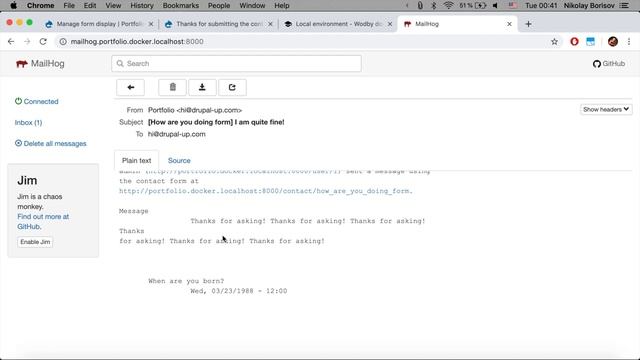Expand the Show headers dropdown

606,109
